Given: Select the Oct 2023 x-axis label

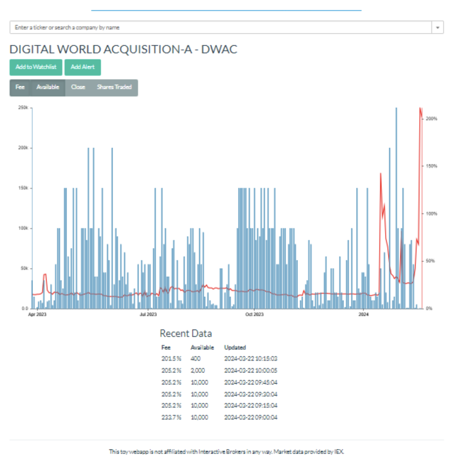Looking at the screenshot, I should tap(254, 314).
